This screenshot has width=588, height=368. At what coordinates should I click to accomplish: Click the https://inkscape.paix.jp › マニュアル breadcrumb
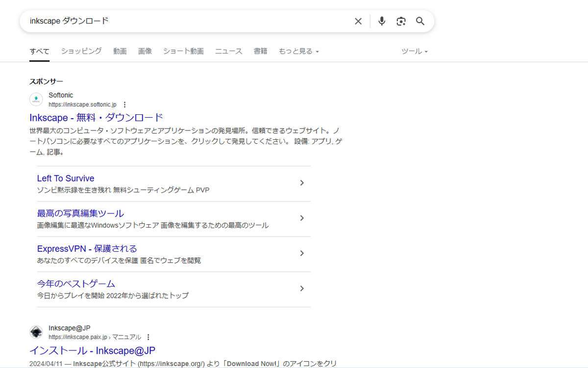[x=95, y=337]
